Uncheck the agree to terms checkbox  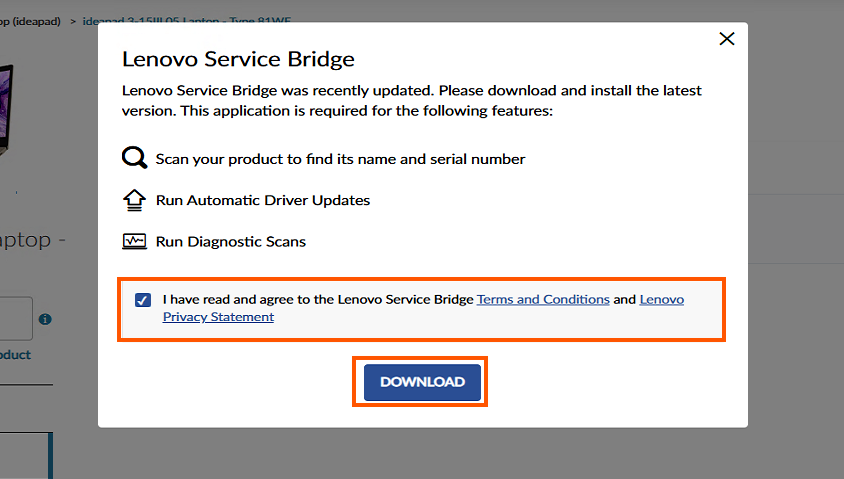click(x=143, y=300)
